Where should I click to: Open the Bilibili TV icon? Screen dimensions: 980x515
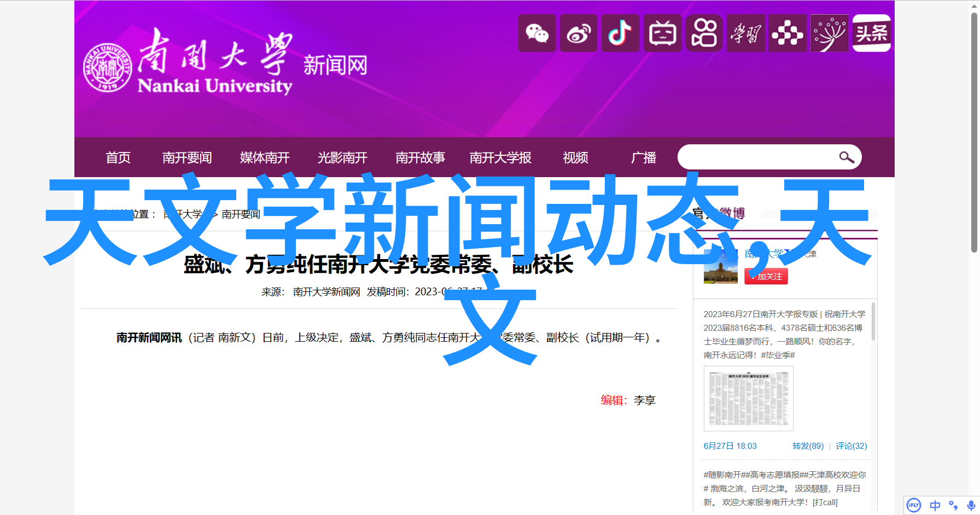[x=662, y=33]
